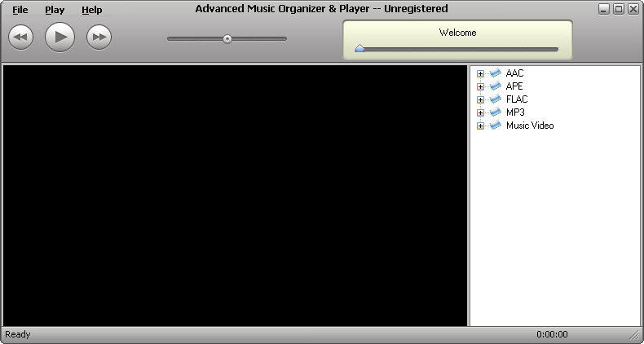This screenshot has height=344, width=644.
Task: Start playback with the Play button
Action: 60,37
